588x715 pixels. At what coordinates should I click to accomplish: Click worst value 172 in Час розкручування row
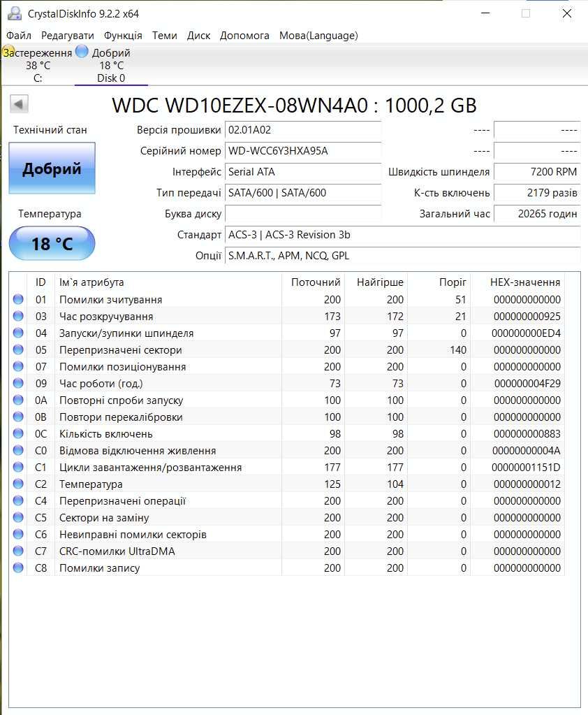395,317
